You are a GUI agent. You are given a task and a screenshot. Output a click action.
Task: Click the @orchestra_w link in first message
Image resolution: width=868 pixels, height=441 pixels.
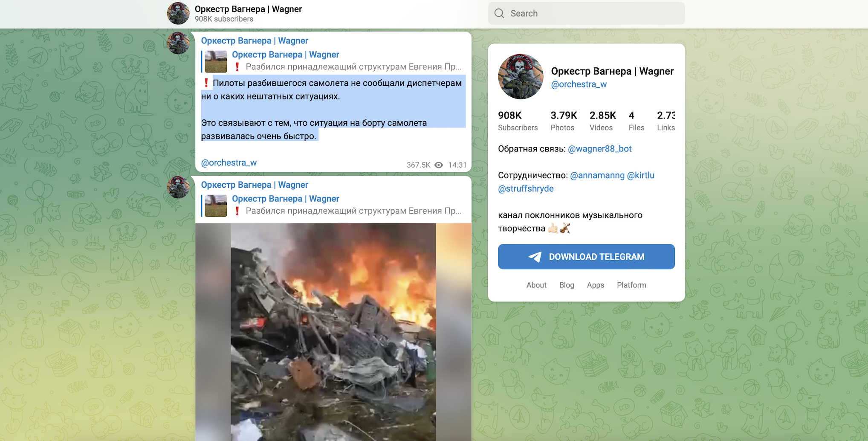[x=229, y=163]
